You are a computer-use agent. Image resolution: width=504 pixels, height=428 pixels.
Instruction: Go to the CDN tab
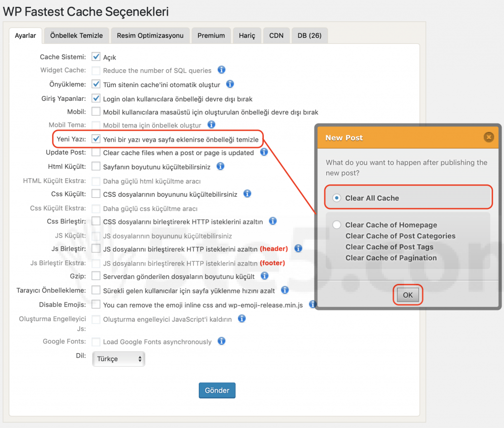click(276, 35)
